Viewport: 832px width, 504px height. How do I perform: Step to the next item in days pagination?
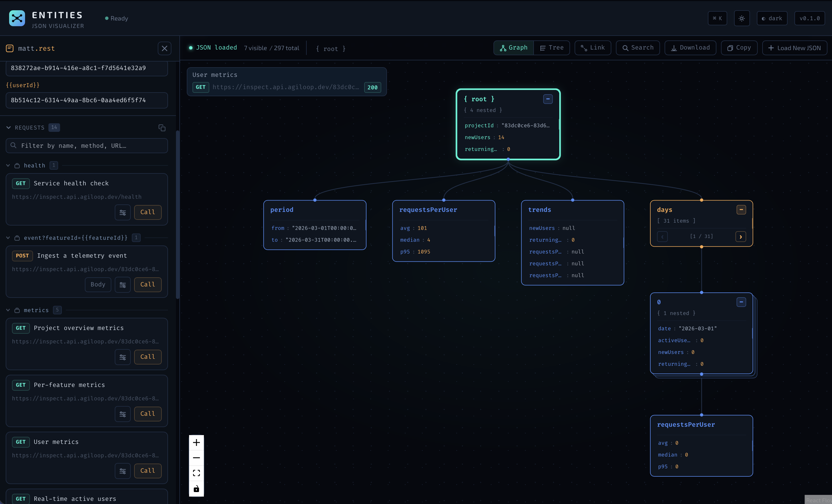(x=741, y=237)
